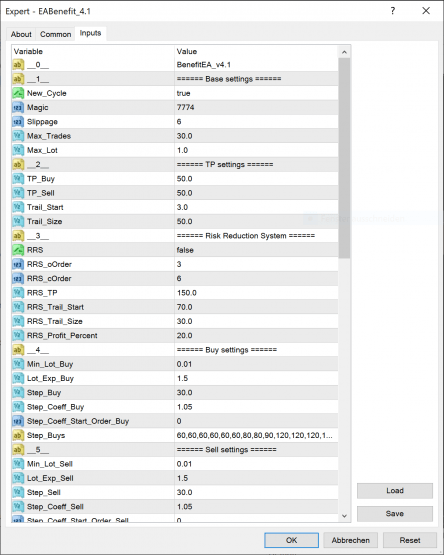
Task: Select the boolean icon next to RRS
Action: [x=18, y=250]
